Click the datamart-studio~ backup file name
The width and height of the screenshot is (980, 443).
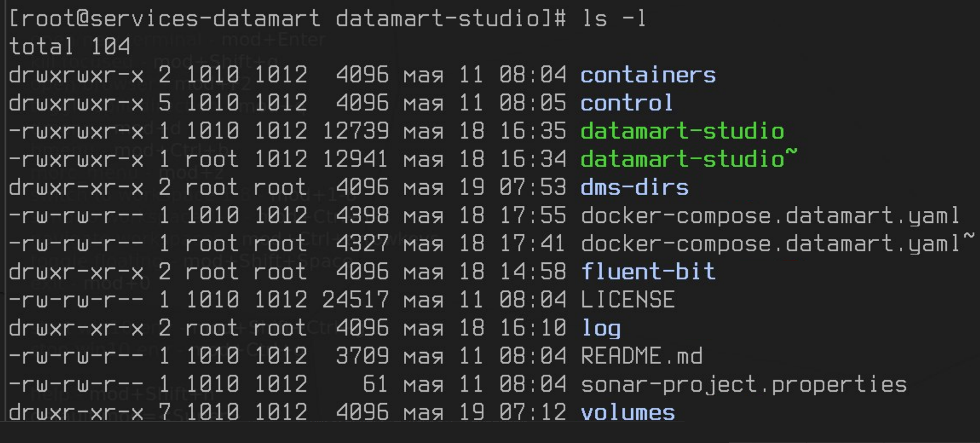point(689,159)
